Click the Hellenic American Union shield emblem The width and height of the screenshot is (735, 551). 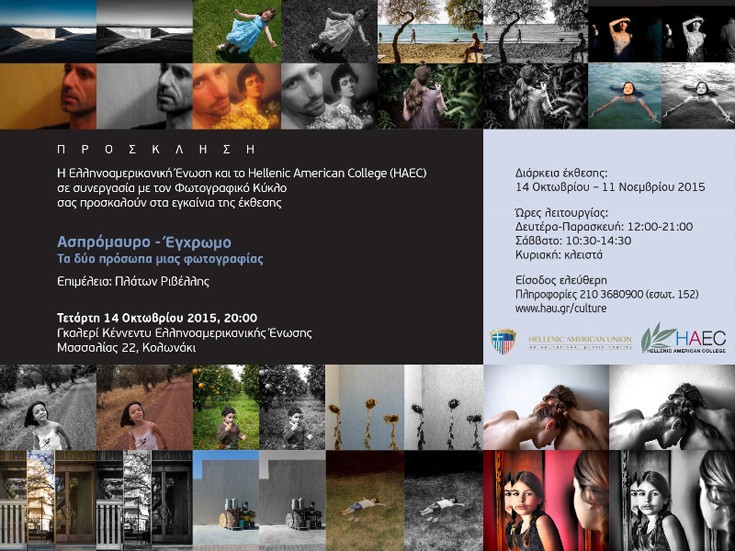[503, 340]
